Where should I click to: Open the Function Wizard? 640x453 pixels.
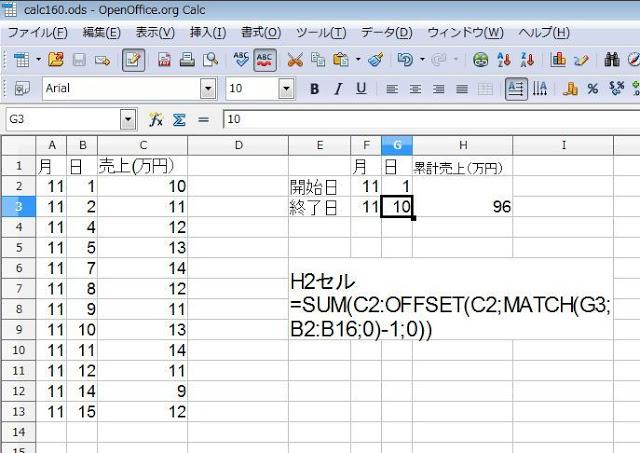coord(156,119)
